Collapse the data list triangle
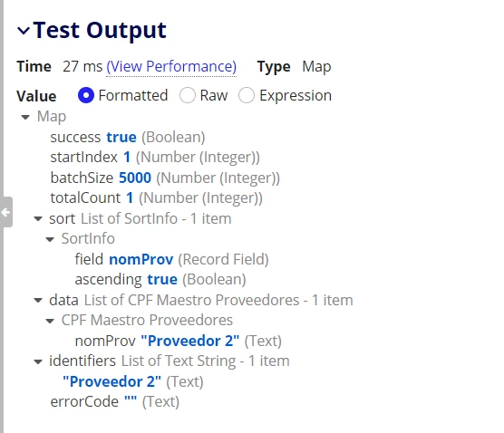 click(38, 301)
